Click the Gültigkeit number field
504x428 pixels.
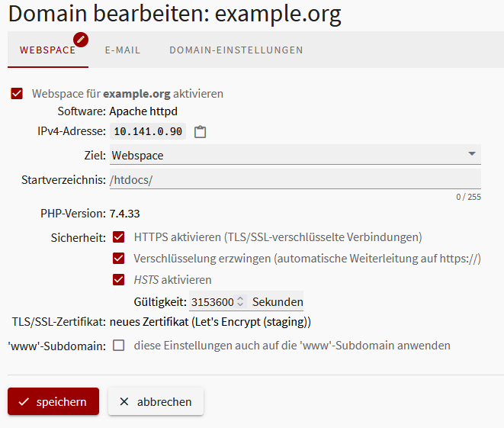coord(212,302)
